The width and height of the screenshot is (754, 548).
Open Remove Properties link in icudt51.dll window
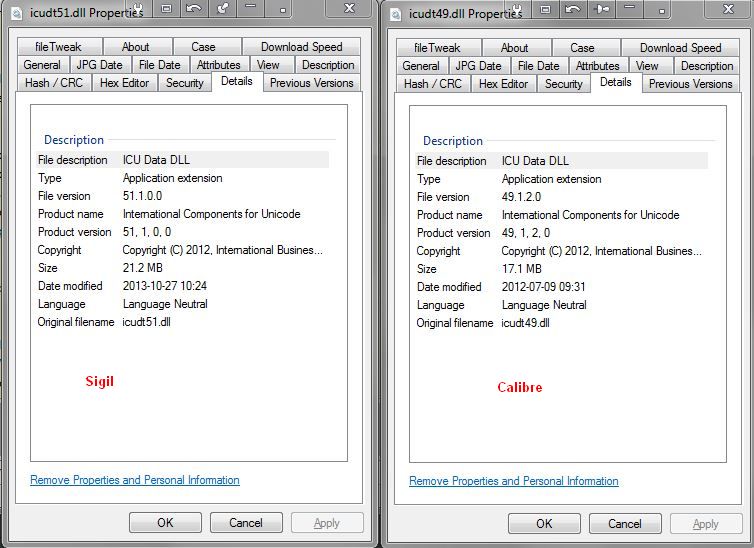coord(135,480)
